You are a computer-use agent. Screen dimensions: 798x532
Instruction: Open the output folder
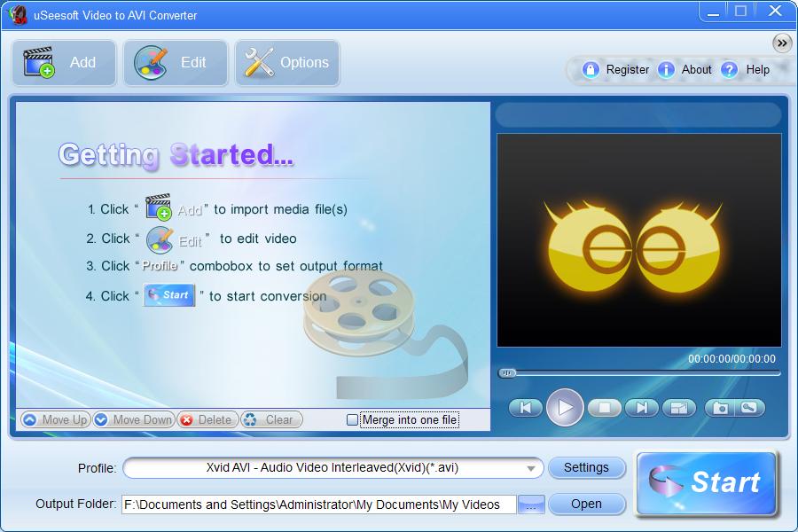586,504
